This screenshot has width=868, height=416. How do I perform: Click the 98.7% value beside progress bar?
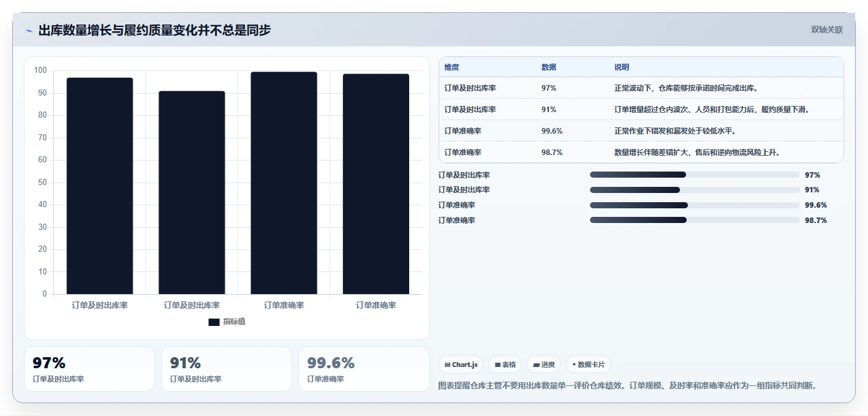coord(816,221)
